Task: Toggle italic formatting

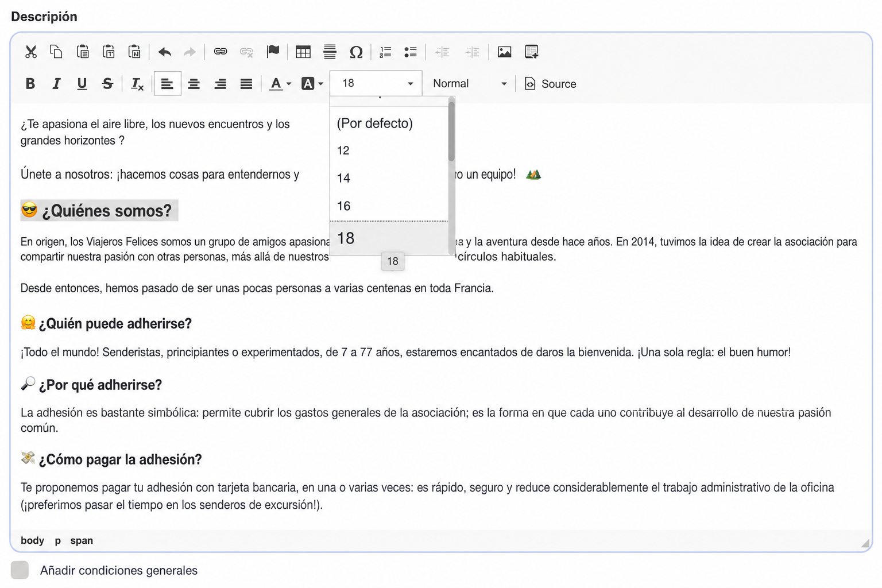Action: (x=56, y=84)
